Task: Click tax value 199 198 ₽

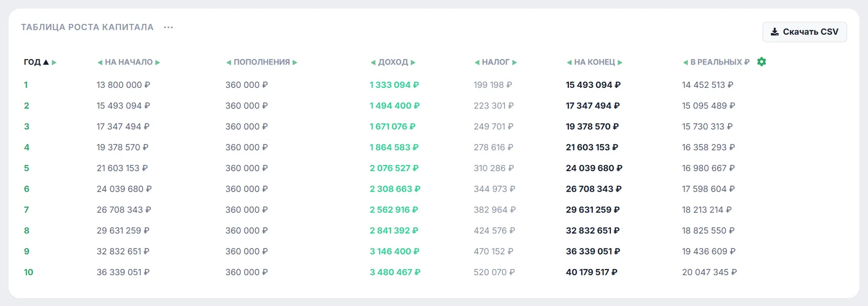Action: coord(493,85)
